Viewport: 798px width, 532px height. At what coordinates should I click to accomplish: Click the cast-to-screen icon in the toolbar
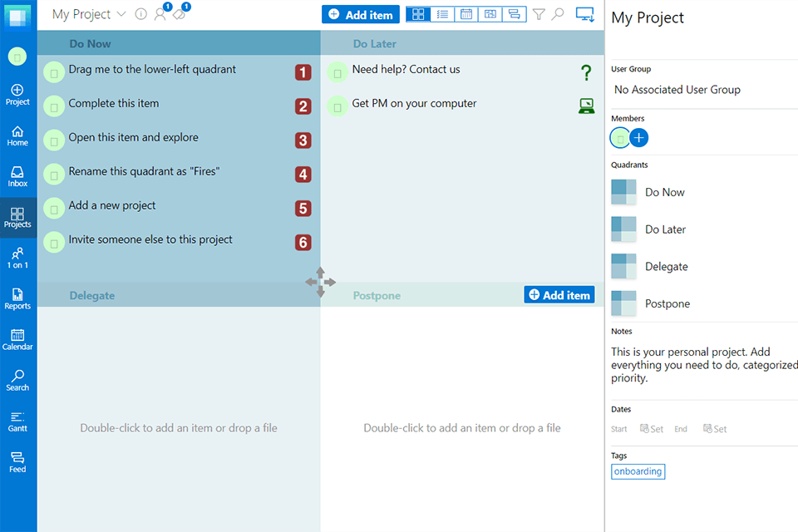click(x=585, y=14)
